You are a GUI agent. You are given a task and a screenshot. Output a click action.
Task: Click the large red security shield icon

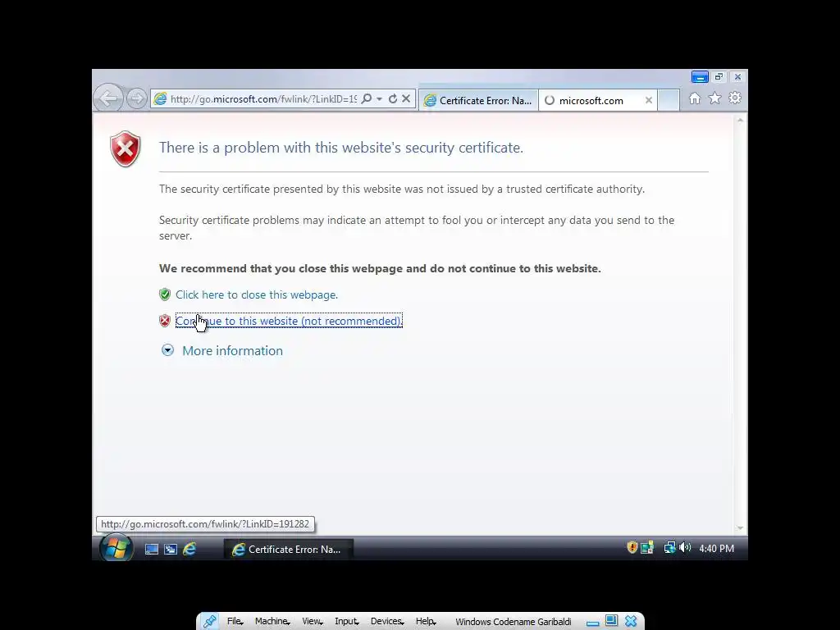[126, 148]
